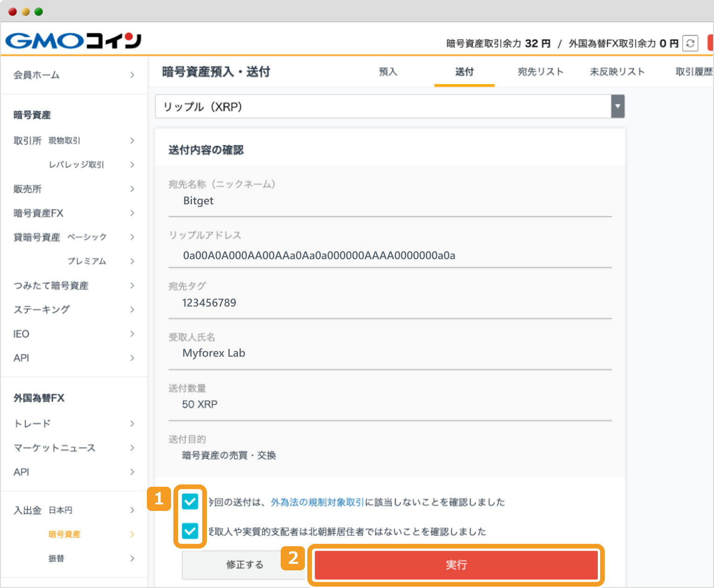The width and height of the screenshot is (714, 588).
Task: Refresh the trading balance display
Action: click(691, 43)
